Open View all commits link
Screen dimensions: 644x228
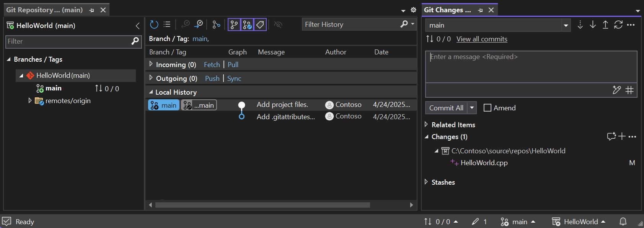482,39
